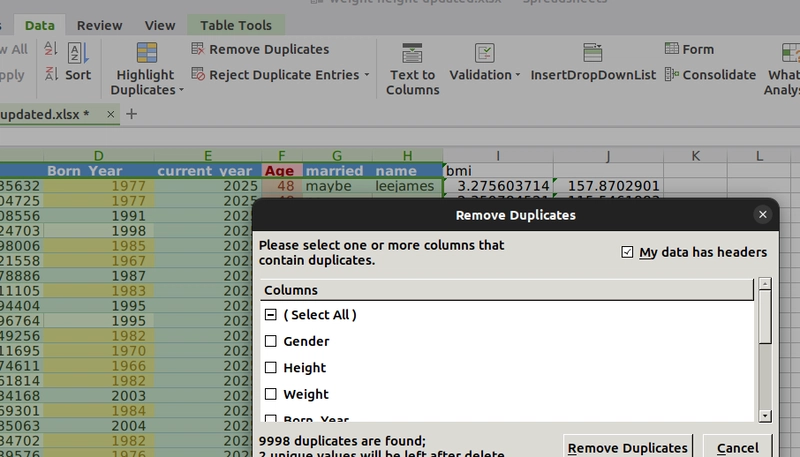Click the Consolidate icon
The width and height of the screenshot is (800, 457).
(x=671, y=74)
